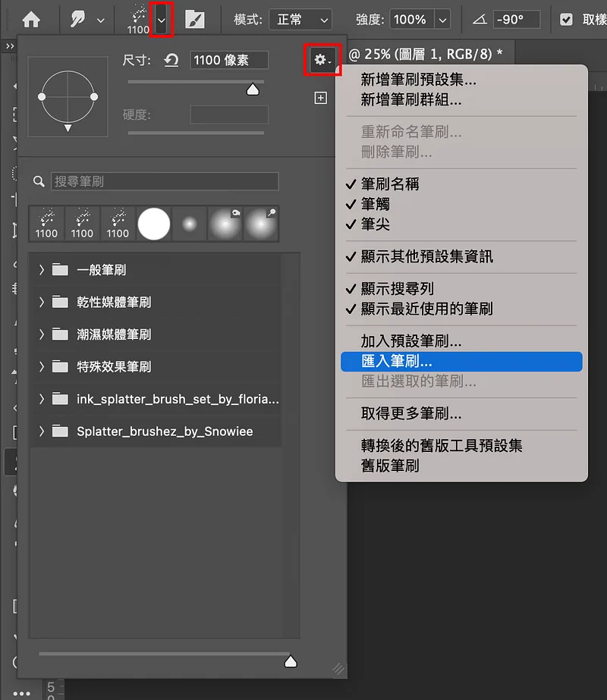Viewport: 607px width, 700px height.
Task: Expand ink_splatter_brush_set_by_floria folder
Action: 42,399
